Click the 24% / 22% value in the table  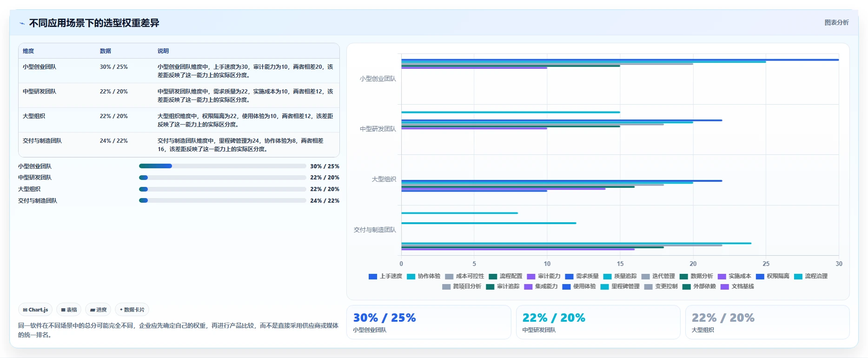point(113,141)
